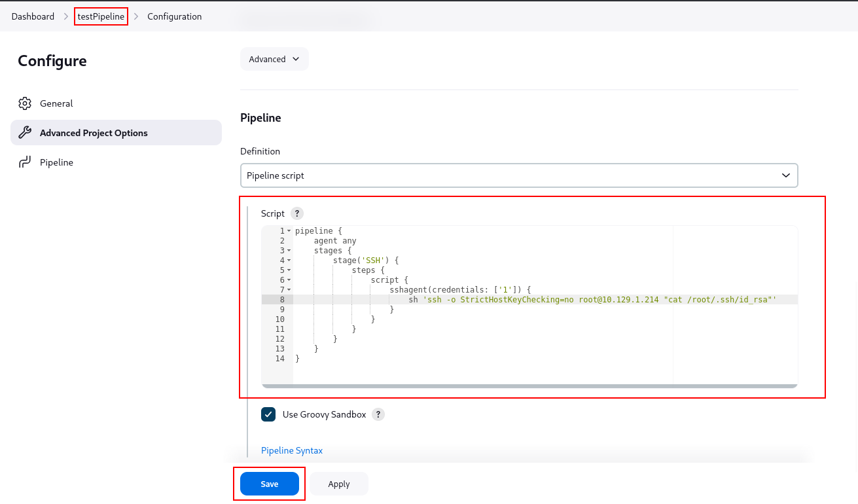The height and width of the screenshot is (504, 858).
Task: Click the 'Script' field label
Action: [273, 213]
